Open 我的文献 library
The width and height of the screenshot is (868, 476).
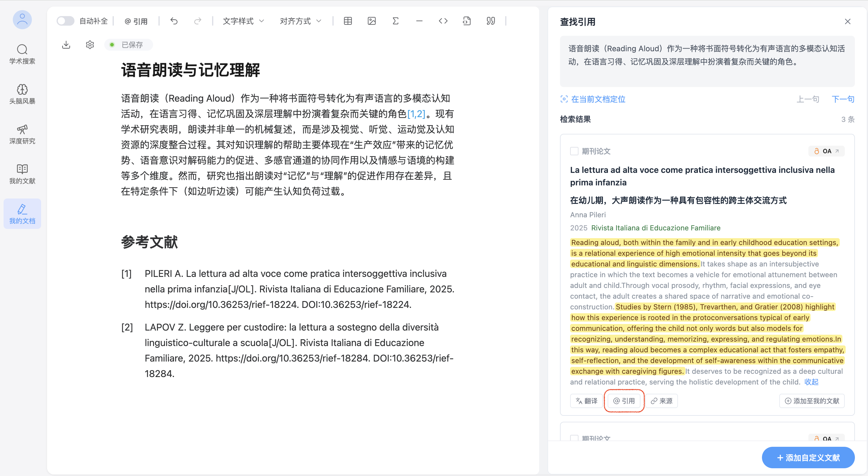(22, 174)
